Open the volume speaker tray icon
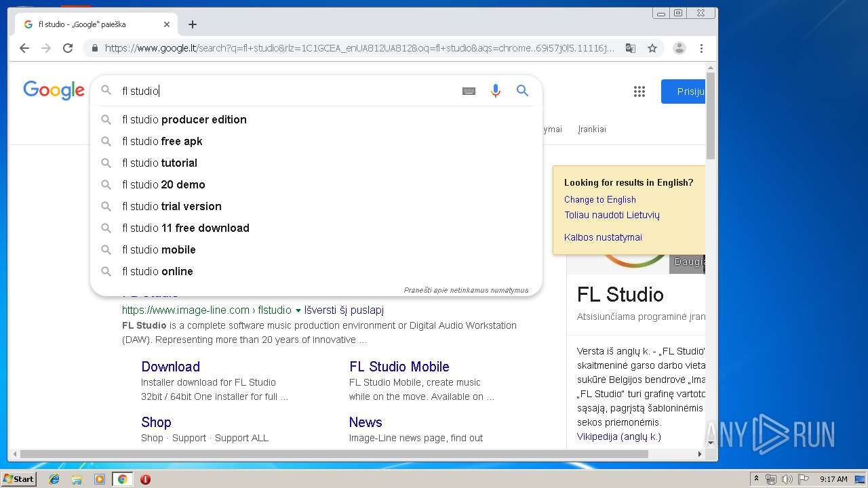 (787, 479)
